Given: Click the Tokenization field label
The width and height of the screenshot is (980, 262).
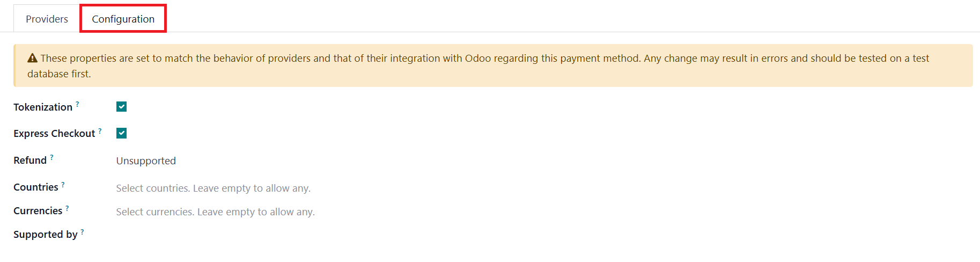Looking at the screenshot, I should pyautogui.click(x=43, y=107).
